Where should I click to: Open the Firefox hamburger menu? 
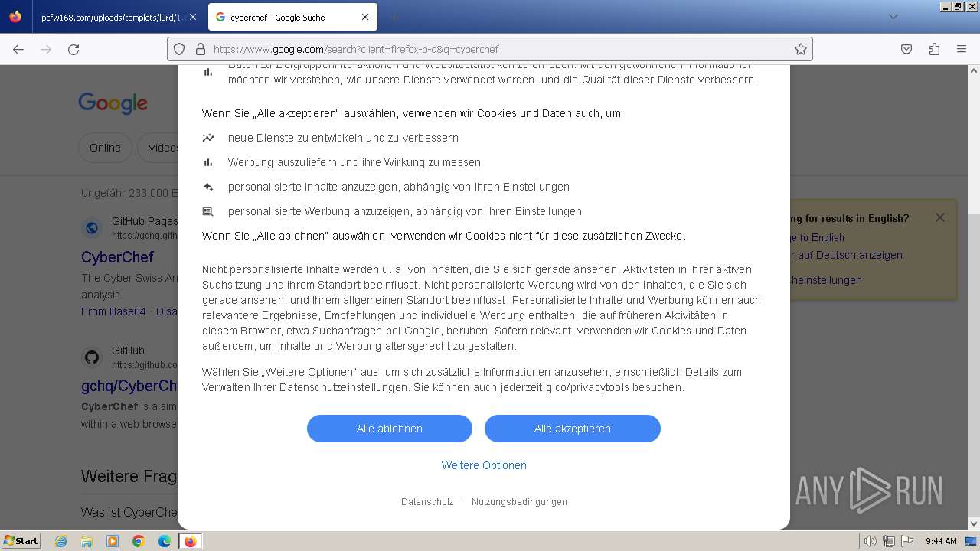click(962, 49)
